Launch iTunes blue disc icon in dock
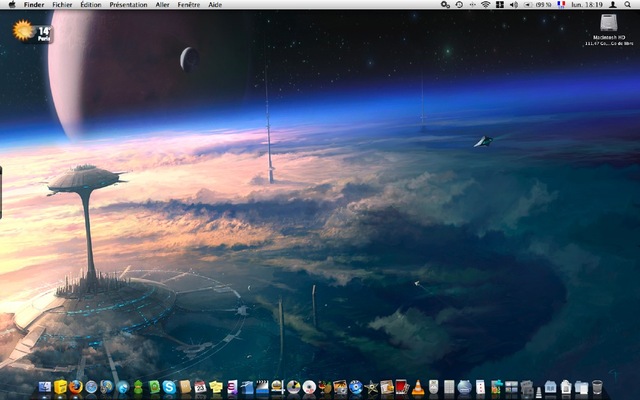The image size is (640, 400). (356, 387)
